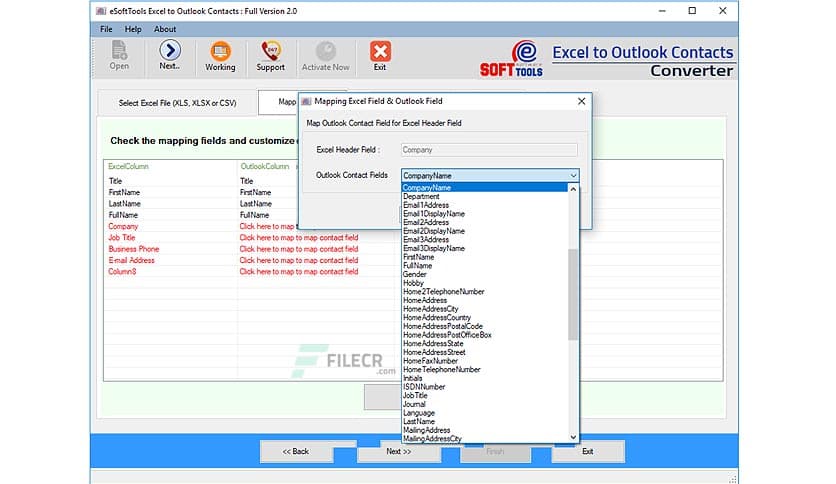The width and height of the screenshot is (836, 484).
Task: Map the Column8 row link
Action: [299, 271]
